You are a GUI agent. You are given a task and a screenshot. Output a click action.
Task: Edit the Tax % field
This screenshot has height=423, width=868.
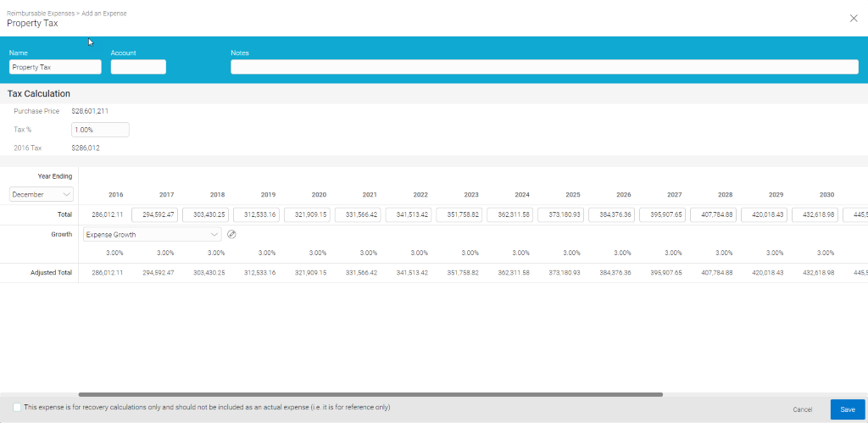(100, 130)
